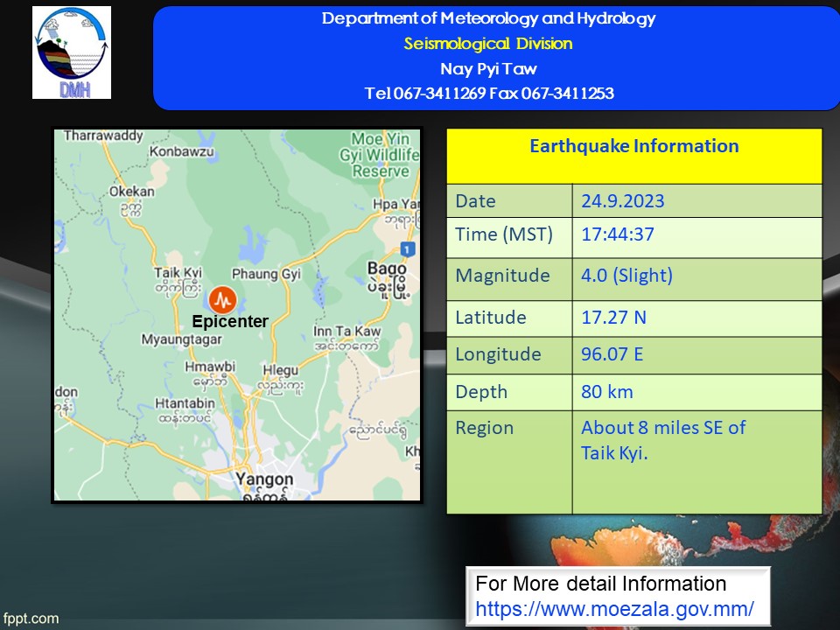The image size is (840, 630).
Task: Select the Region description cell text
Action: click(x=662, y=439)
